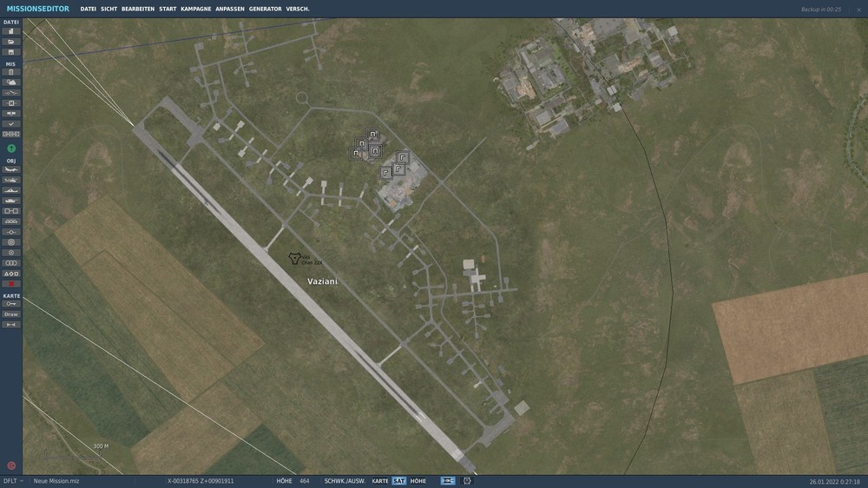
Task: Click the red X delete tool
Action: 11,284
